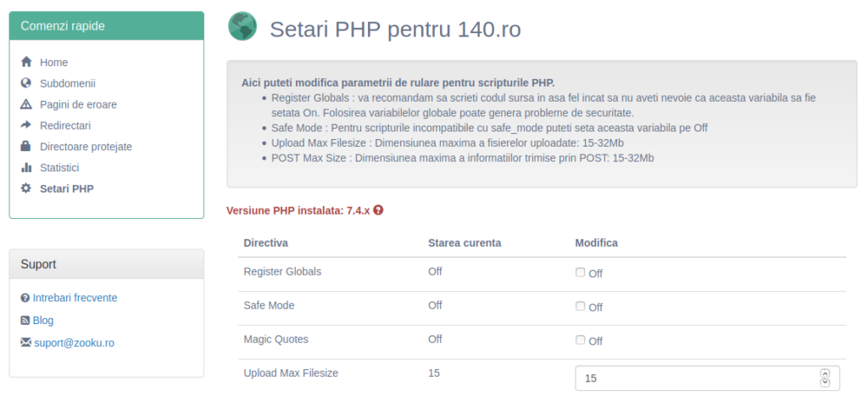Toggle the Register Globals checkbox
Image resolution: width=868 pixels, height=397 pixels.
click(x=580, y=272)
